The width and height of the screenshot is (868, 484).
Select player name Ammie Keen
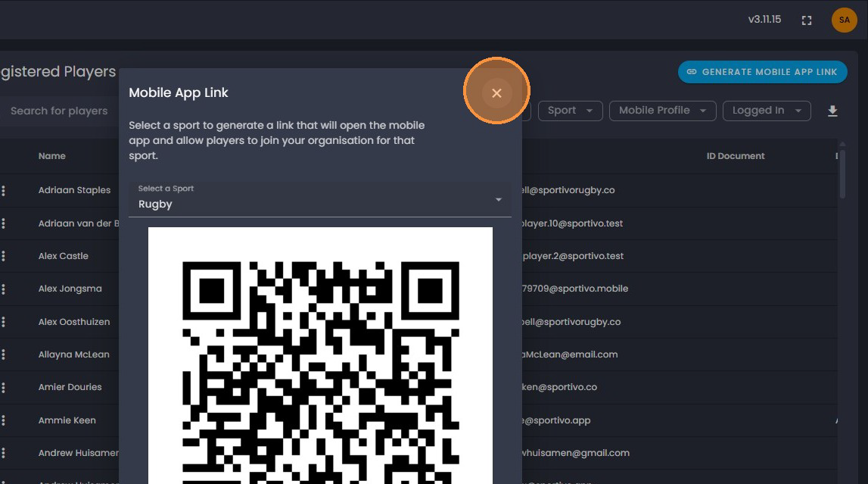[x=67, y=420]
